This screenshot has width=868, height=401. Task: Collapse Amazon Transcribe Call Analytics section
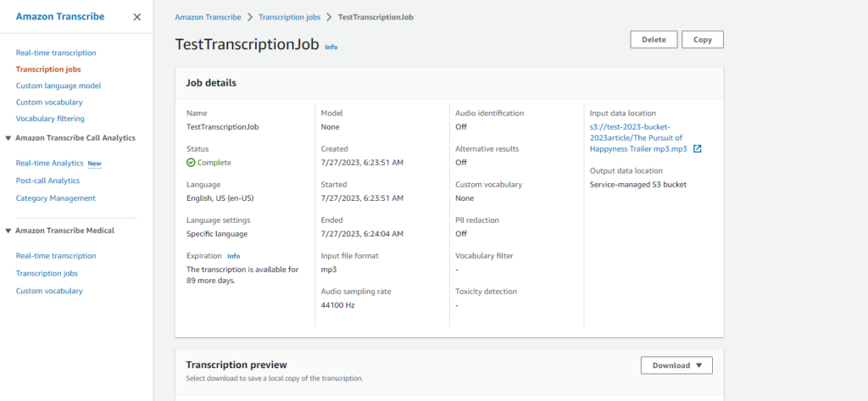click(8, 138)
